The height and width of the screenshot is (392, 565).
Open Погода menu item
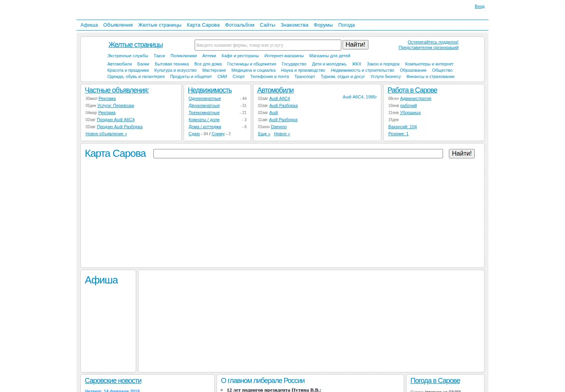point(346,25)
